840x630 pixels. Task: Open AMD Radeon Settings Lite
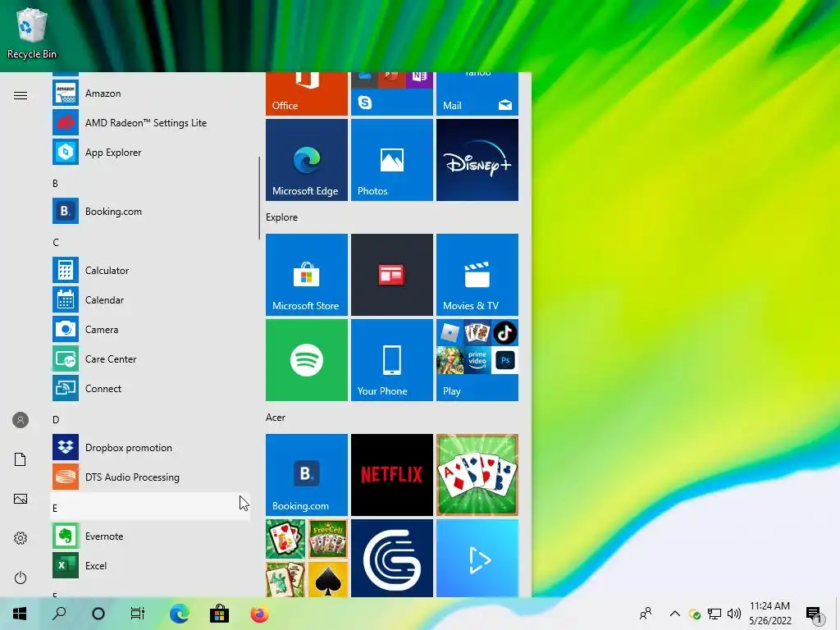[x=150, y=123]
